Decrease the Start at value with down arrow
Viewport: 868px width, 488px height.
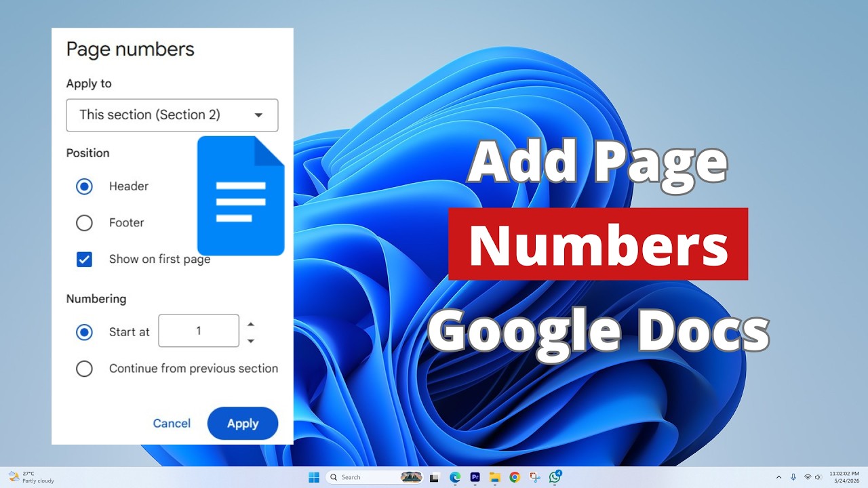click(x=251, y=340)
